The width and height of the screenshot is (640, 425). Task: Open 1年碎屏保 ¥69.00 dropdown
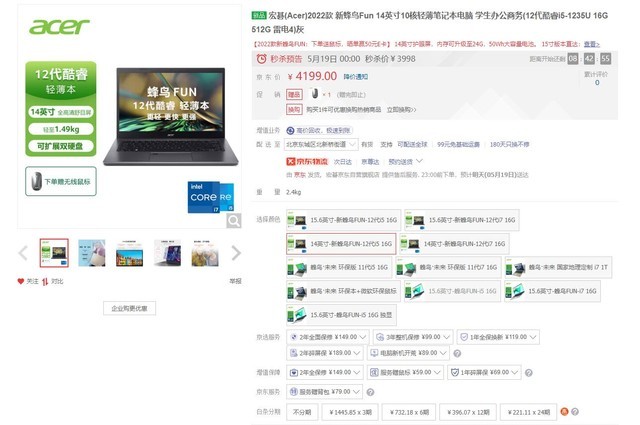click(484, 372)
